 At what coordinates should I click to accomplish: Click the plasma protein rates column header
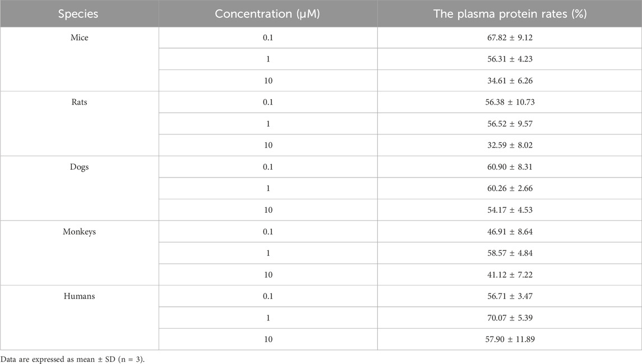510,14
